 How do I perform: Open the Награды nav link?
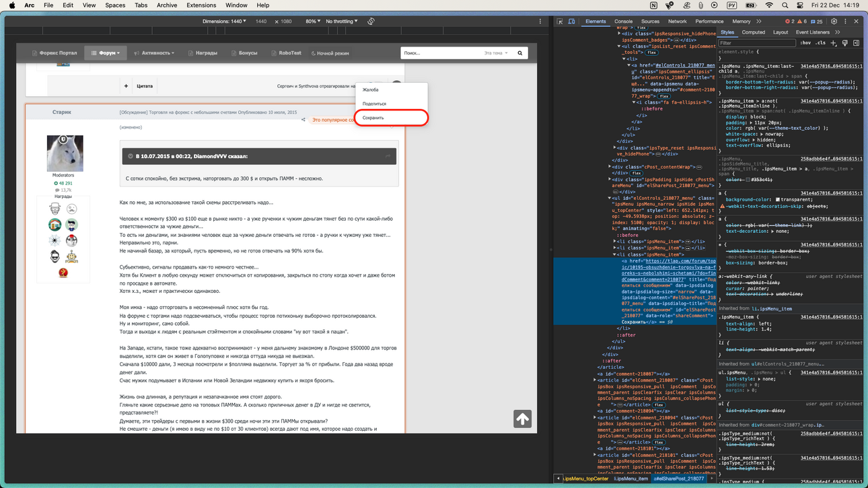(203, 53)
